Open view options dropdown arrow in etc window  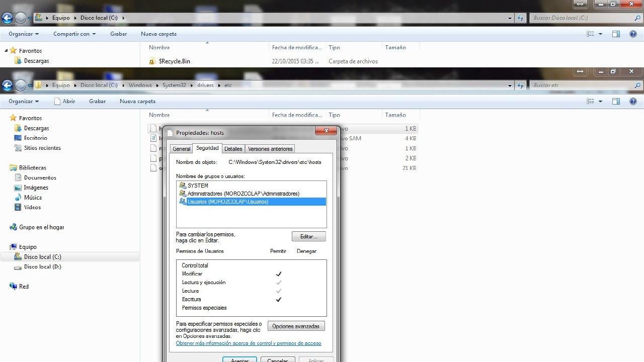pos(601,102)
